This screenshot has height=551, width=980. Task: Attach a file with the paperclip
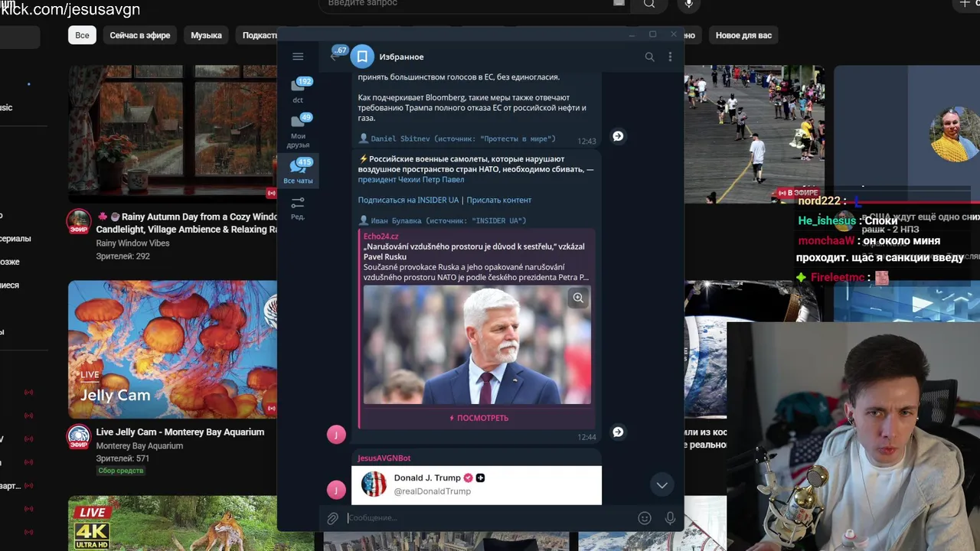click(332, 518)
